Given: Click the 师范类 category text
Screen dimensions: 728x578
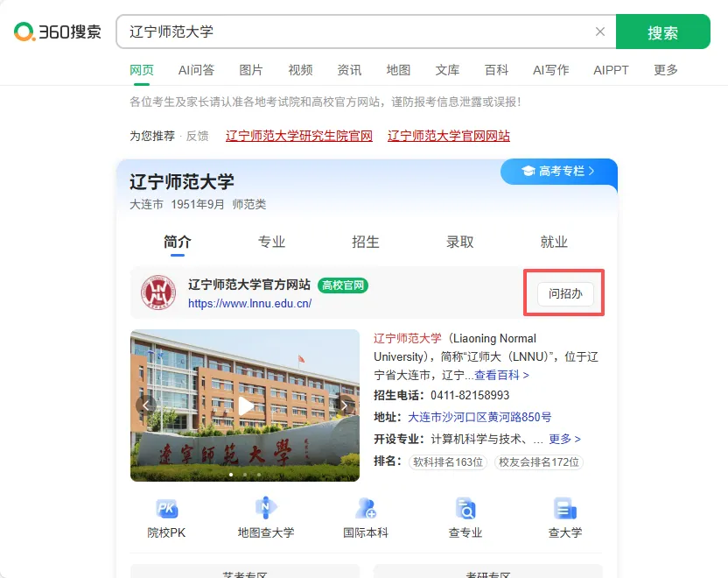Looking at the screenshot, I should pyautogui.click(x=249, y=204).
